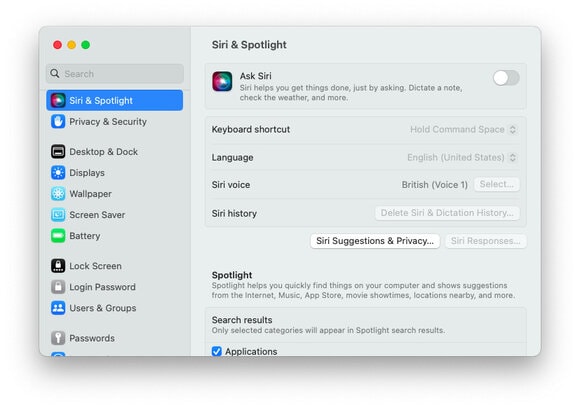Click the Passwords key icon
The image size is (580, 408).
tap(58, 338)
